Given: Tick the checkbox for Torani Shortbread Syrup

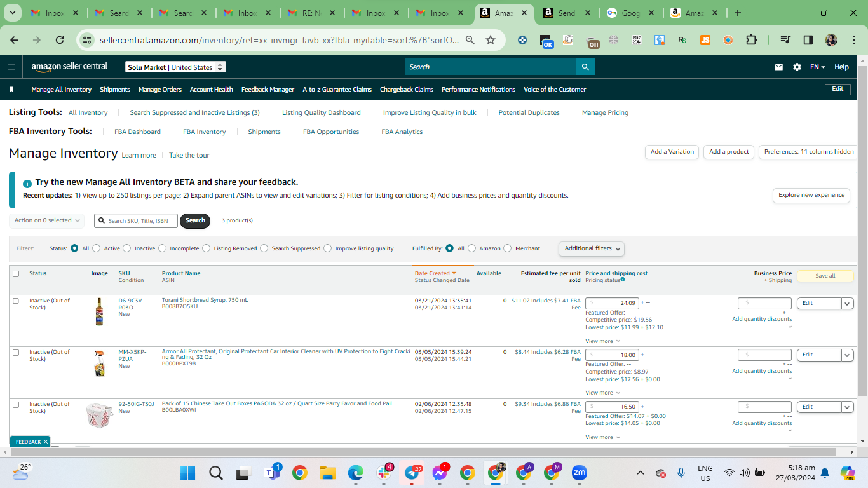Looking at the screenshot, I should (16, 301).
